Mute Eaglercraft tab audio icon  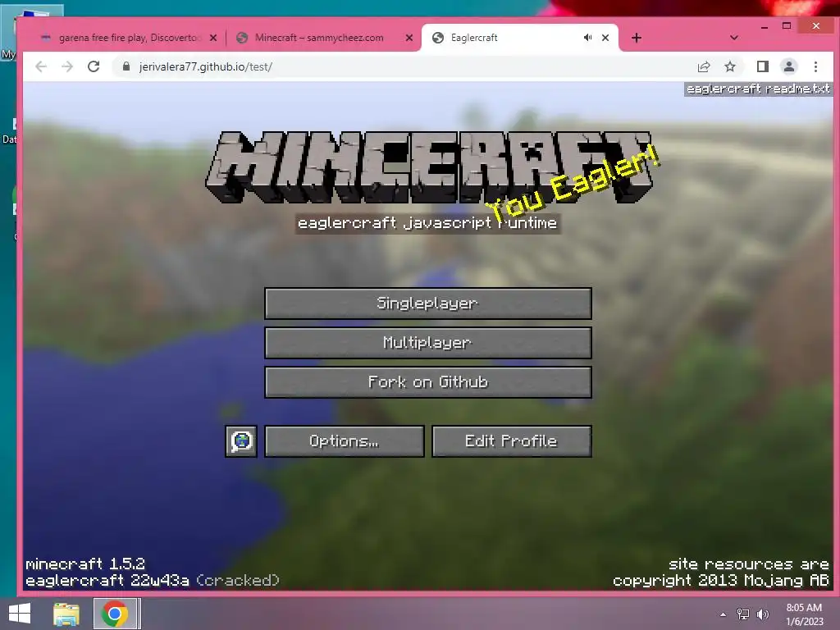tap(587, 38)
